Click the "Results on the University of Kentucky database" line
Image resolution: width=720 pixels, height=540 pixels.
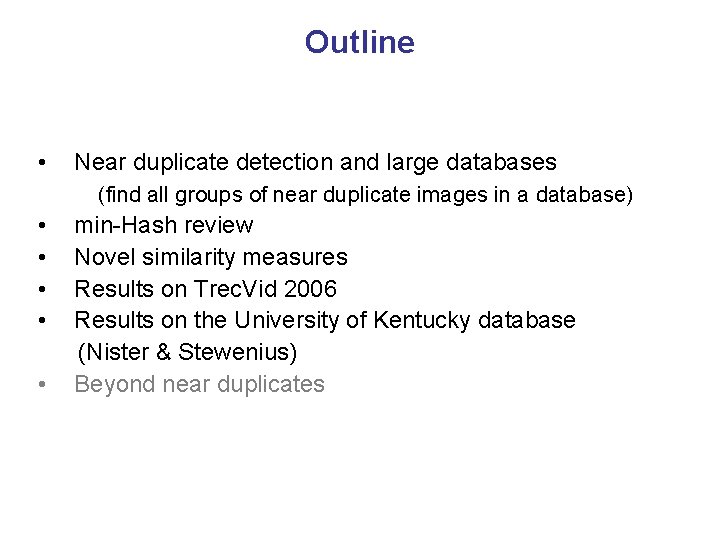coord(325,321)
